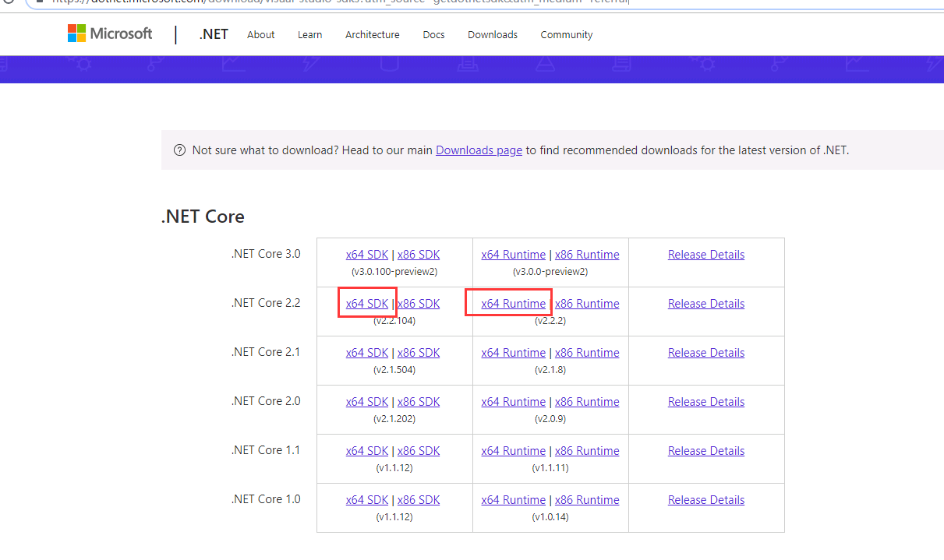Download x86 SDK for .NET Core 1.0
Viewport: 944px width, 560px height.
click(419, 500)
